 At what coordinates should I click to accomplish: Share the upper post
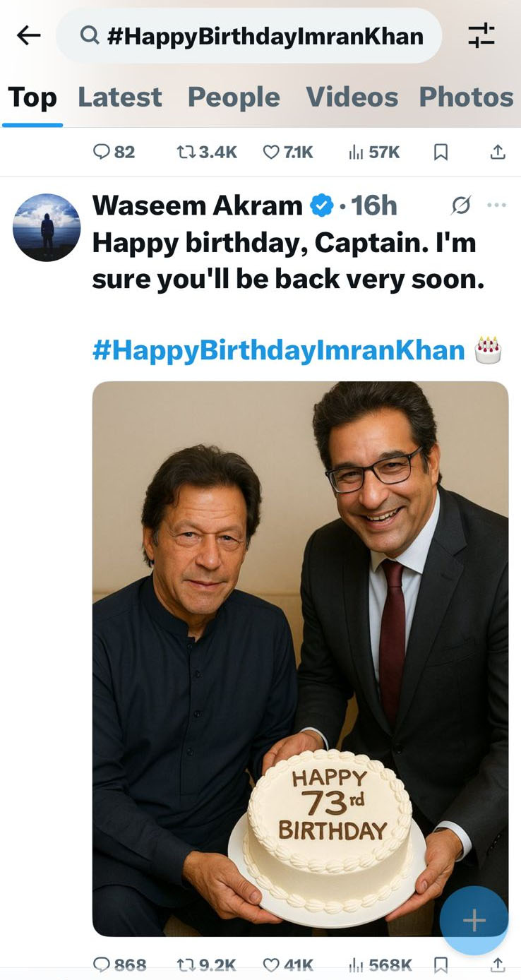pos(498,152)
